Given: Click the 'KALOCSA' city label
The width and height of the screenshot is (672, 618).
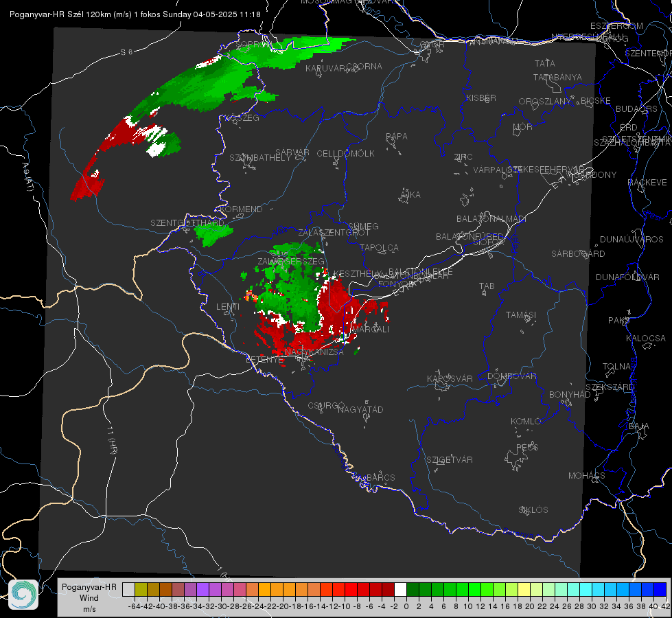Looking at the screenshot, I should coord(645,339).
